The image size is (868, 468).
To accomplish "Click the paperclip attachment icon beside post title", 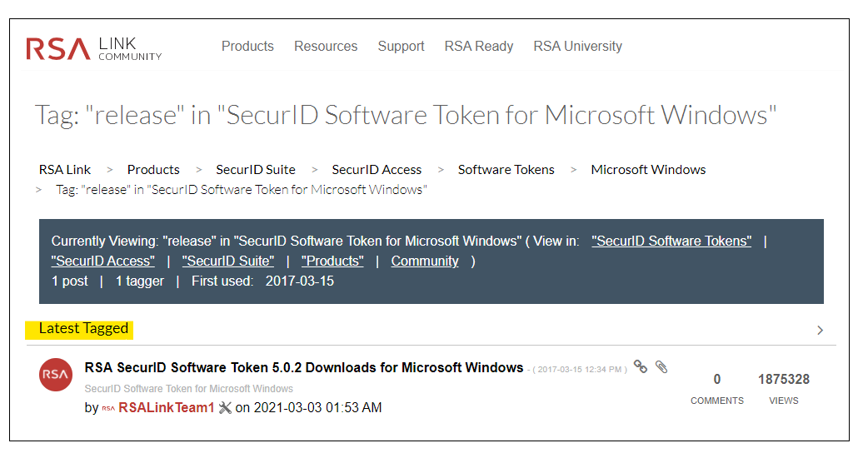I will point(661,366).
